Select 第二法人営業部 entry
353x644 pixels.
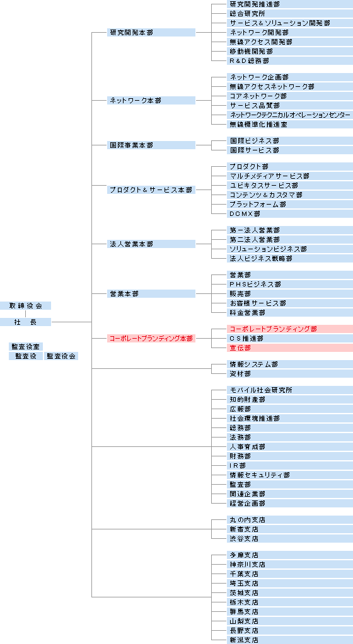(x=290, y=240)
